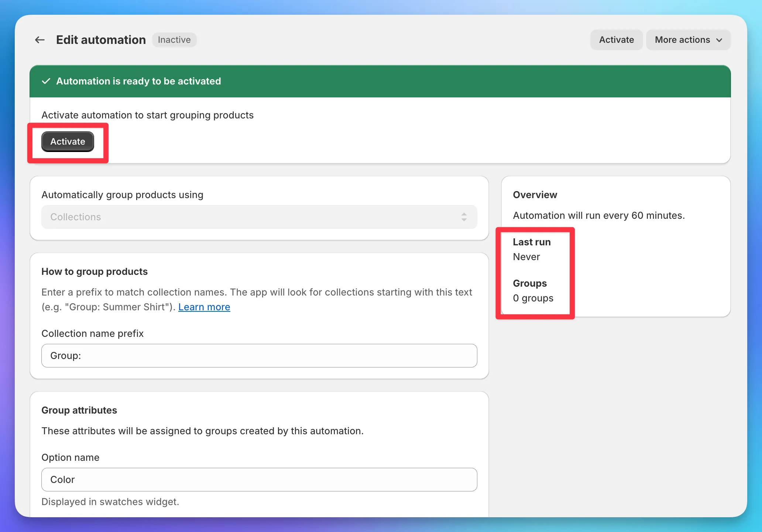Image resolution: width=762 pixels, height=532 pixels.
Task: Open the Learn more link
Action: coord(204,307)
